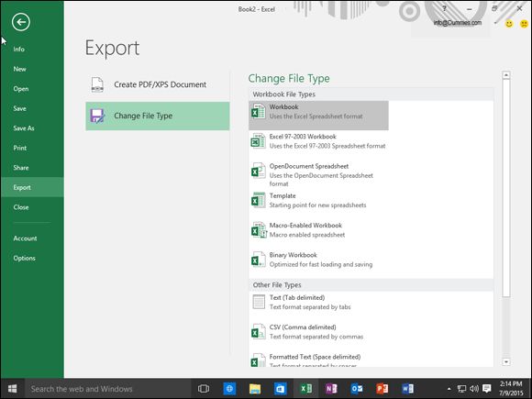Click the Create PDF/XPS Document page icon
The height and width of the screenshot is (399, 532).
97,84
